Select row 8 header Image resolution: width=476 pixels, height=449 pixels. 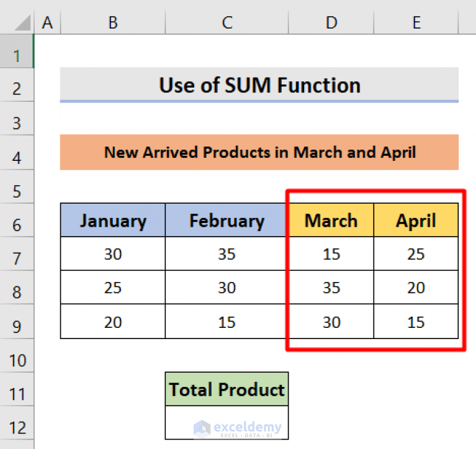point(17,288)
